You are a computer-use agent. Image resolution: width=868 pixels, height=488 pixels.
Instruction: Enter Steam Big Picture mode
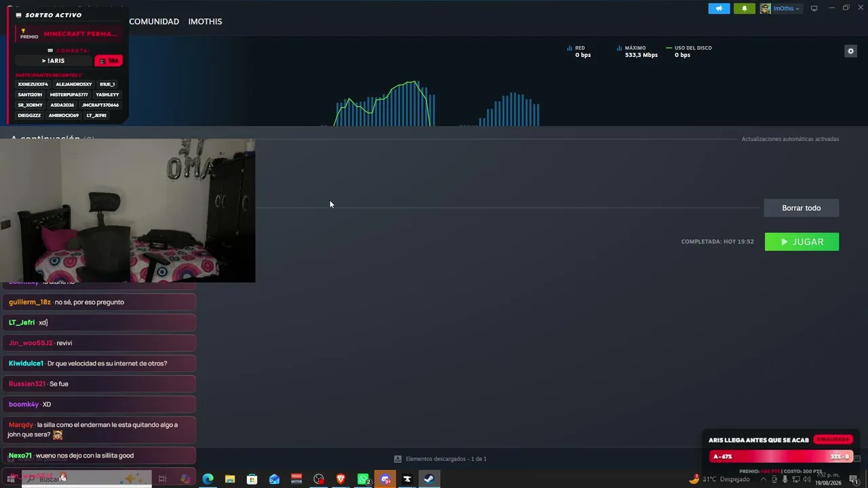814,9
